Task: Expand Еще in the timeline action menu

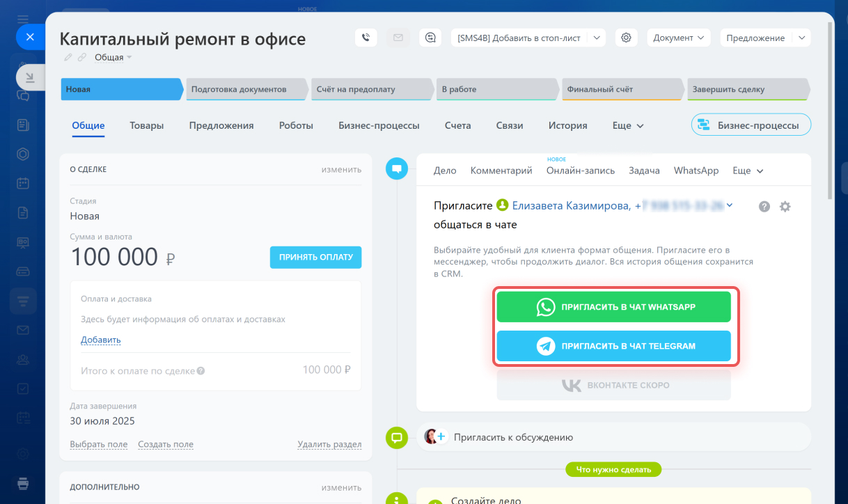Action: (748, 171)
